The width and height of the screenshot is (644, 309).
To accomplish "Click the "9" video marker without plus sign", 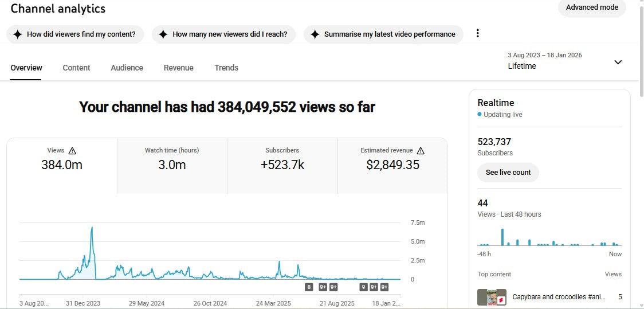I will click(363, 287).
